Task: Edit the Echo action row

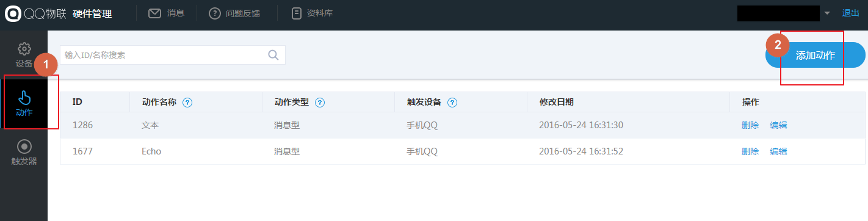Action: pos(778,151)
